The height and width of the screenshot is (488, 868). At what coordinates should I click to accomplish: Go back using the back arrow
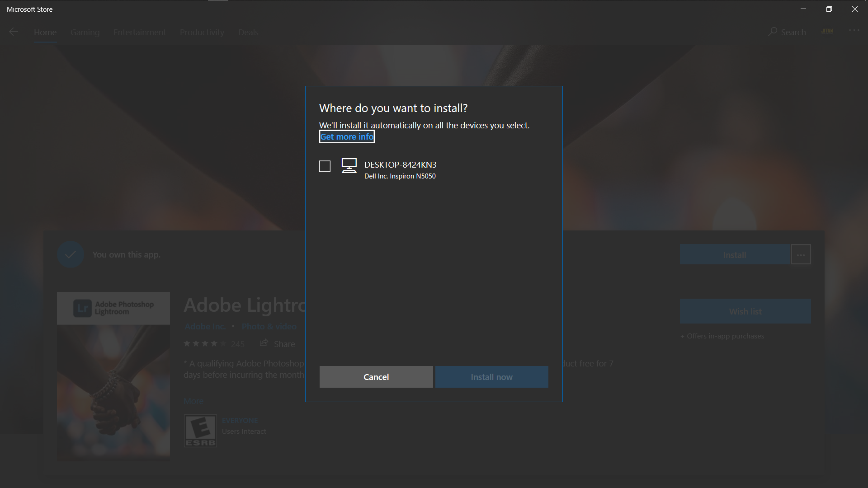tap(14, 32)
